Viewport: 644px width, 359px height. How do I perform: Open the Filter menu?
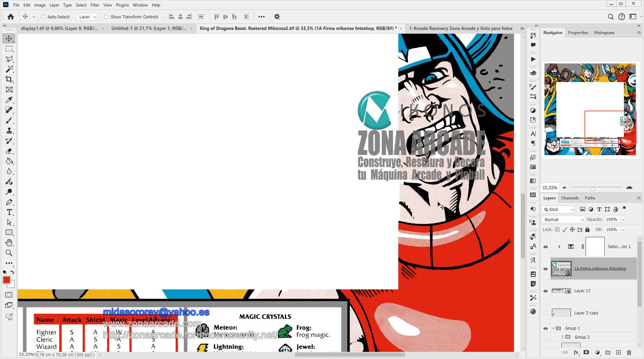[94, 5]
